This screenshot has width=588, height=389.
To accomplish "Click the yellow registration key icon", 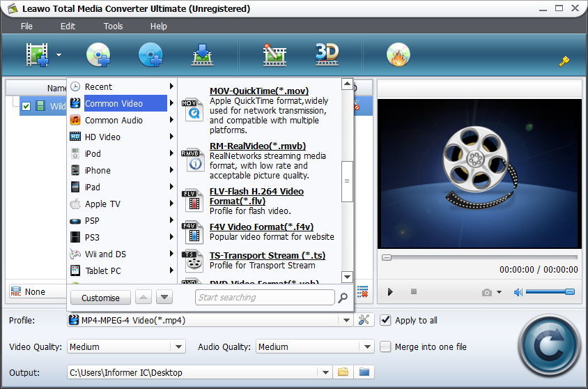I will 564,61.
